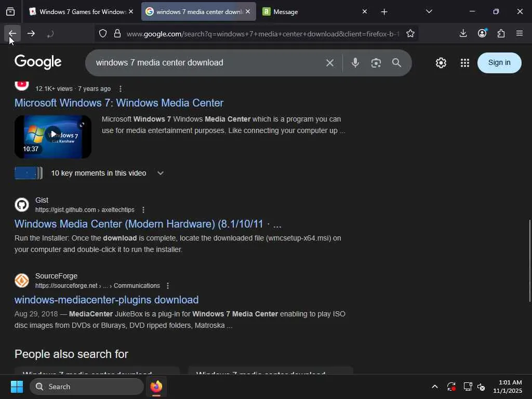Open Windows Media Center (Modern Hardware) link
The width and height of the screenshot is (532, 399).
point(148,224)
